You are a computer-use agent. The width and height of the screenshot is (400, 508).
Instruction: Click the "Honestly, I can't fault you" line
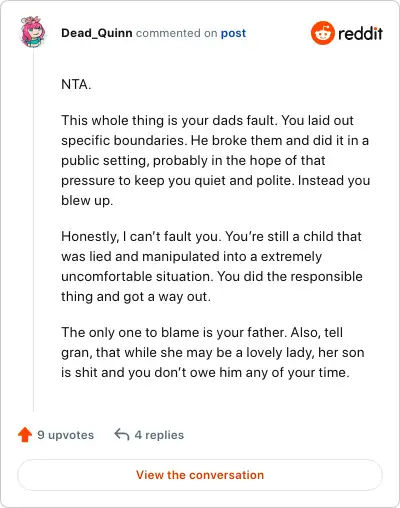(211, 236)
